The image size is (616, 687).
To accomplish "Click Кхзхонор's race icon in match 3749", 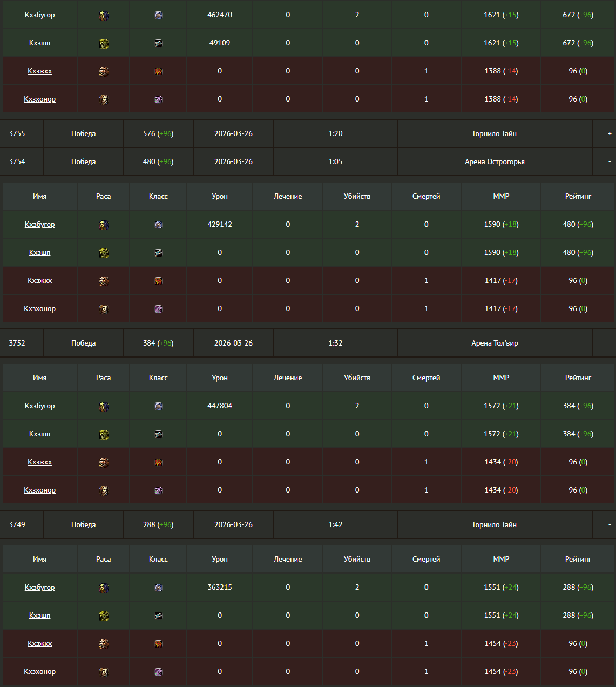I will pos(104,672).
